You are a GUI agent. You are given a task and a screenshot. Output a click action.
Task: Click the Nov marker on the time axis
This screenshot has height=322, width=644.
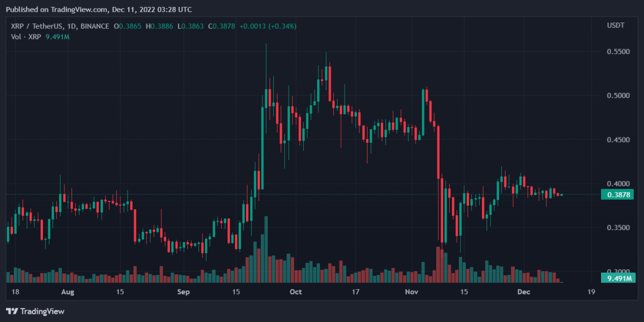(x=412, y=292)
